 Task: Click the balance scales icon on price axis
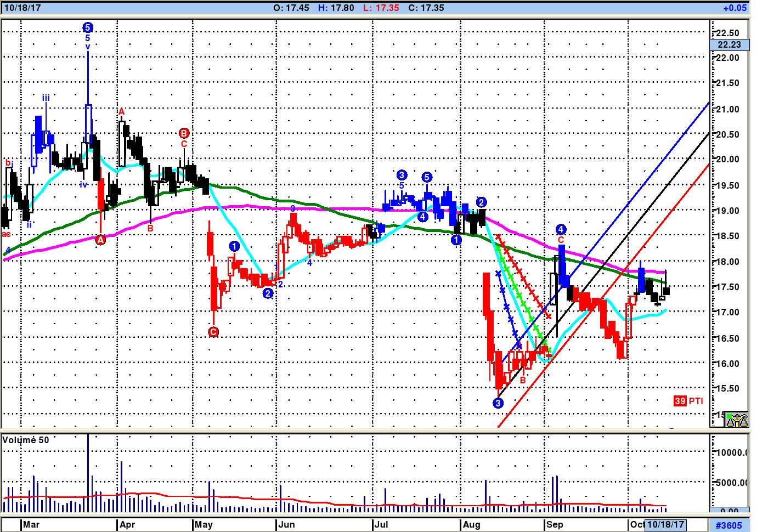point(736,420)
